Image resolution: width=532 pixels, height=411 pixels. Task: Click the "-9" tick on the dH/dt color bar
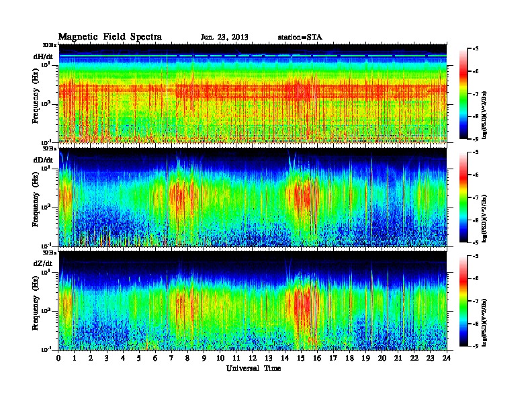tap(476, 139)
